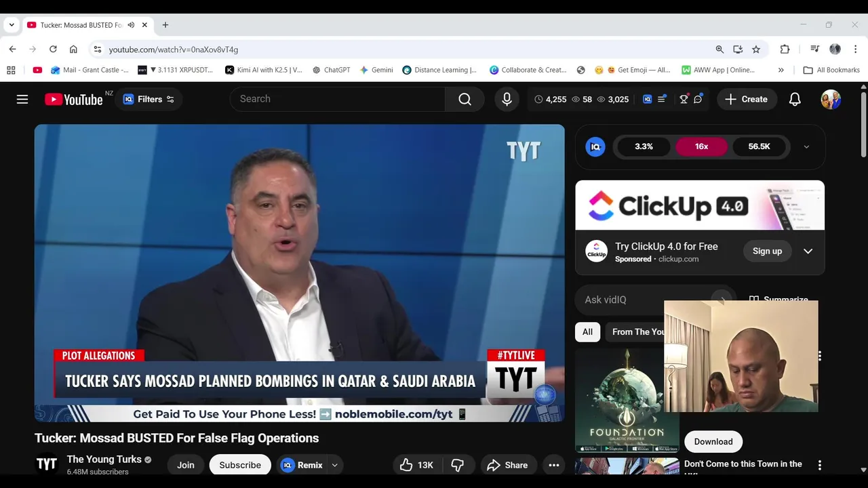Click the playing TYT video player
Screen dimensions: 868x488
tap(299, 272)
